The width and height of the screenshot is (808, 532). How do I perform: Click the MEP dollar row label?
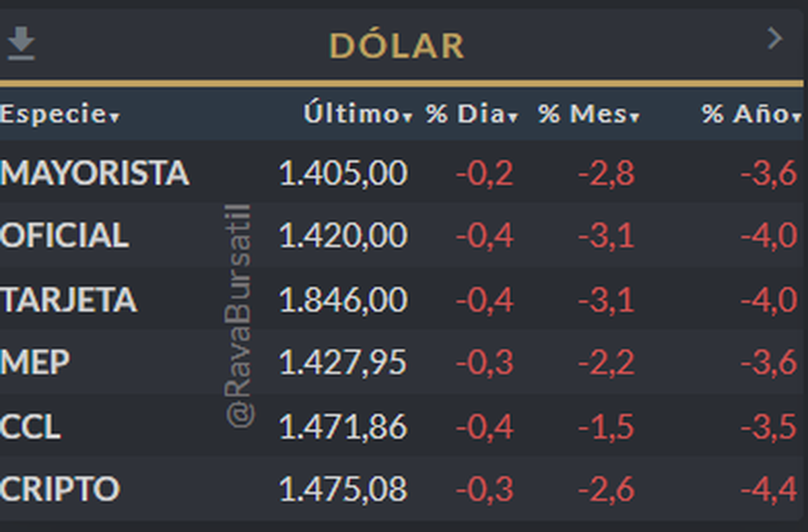35,363
